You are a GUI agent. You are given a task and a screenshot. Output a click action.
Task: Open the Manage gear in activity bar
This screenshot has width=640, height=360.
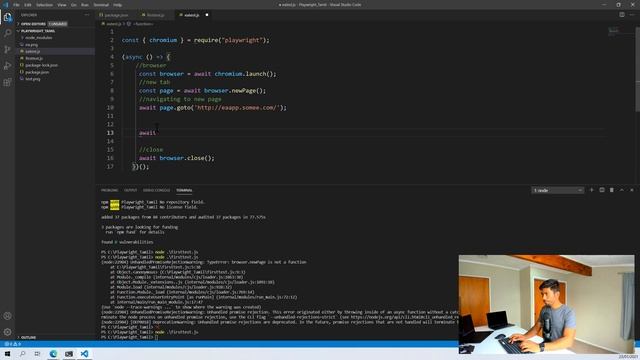coord(7,332)
